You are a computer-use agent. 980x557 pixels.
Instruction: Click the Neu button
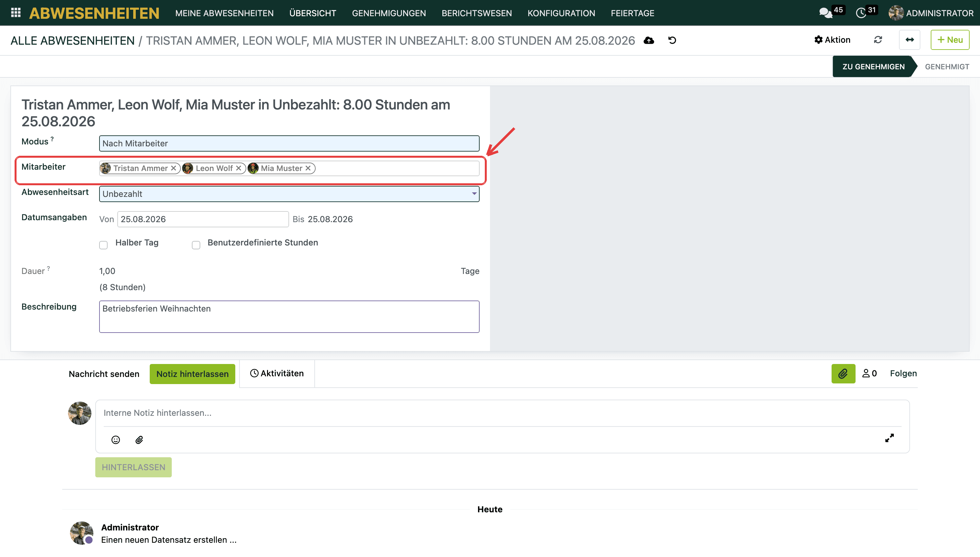(950, 40)
